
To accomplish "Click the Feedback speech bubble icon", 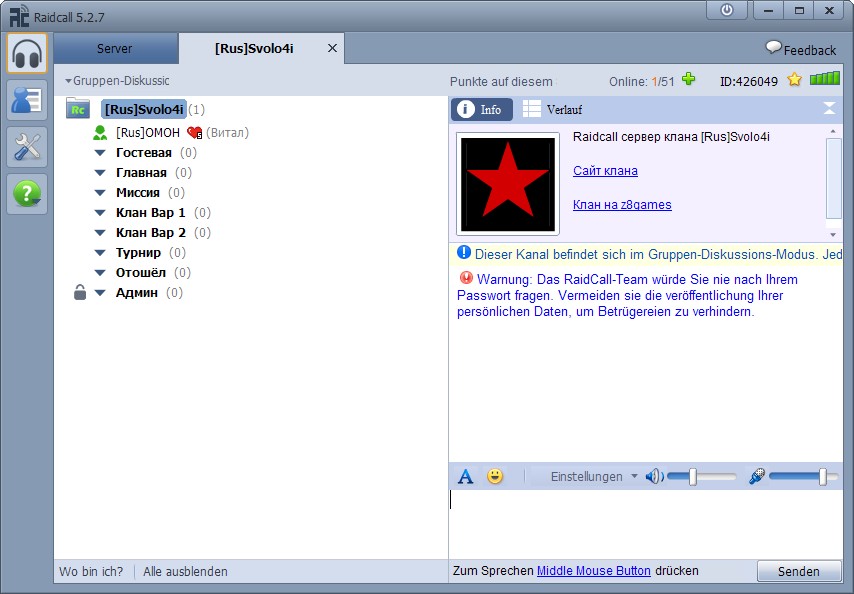I will 773,47.
